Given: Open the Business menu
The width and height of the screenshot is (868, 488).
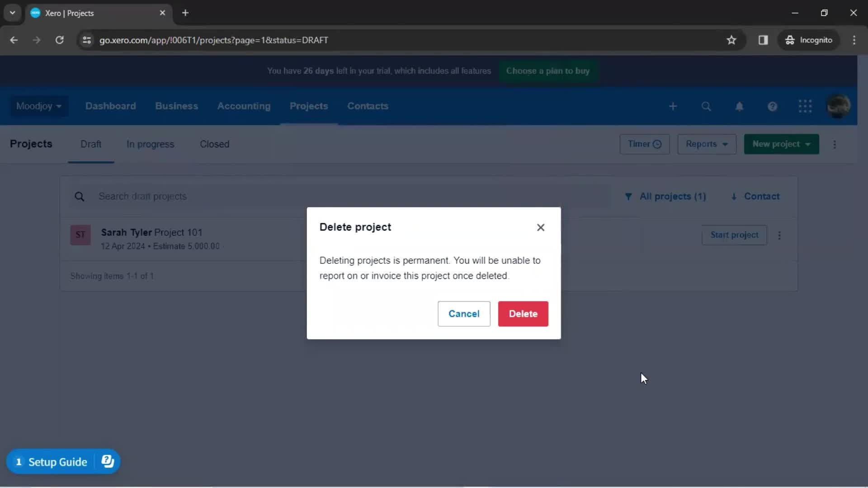Looking at the screenshot, I should pyautogui.click(x=176, y=106).
